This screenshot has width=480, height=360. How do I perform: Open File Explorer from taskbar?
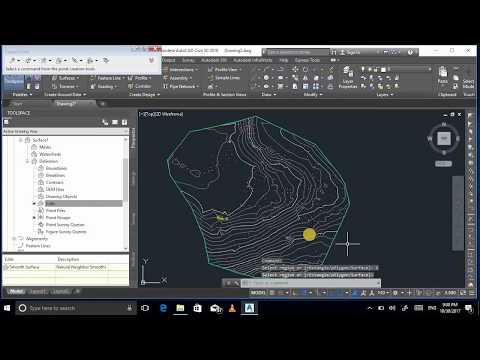[x=180, y=308]
